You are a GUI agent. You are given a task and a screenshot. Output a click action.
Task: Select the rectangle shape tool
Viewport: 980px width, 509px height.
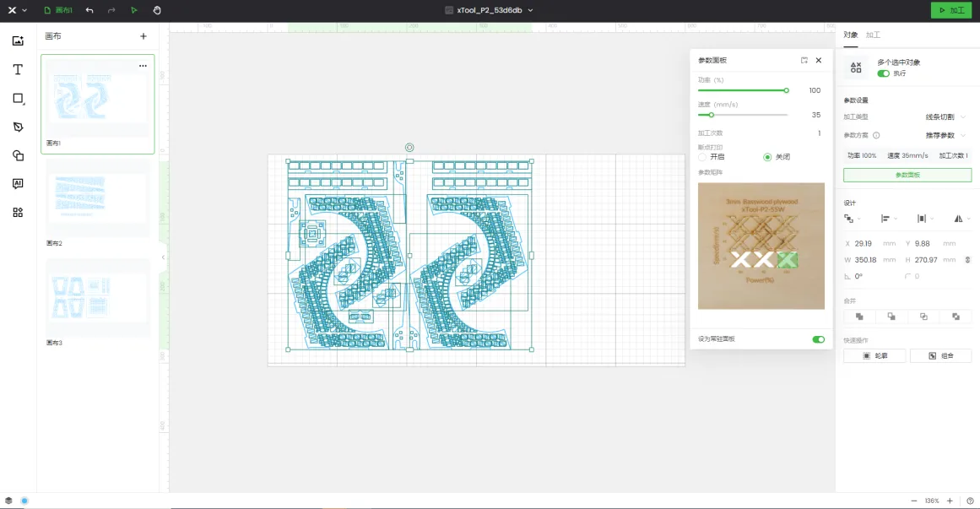tap(18, 98)
